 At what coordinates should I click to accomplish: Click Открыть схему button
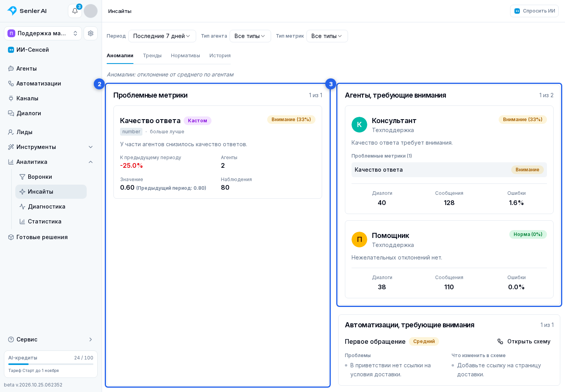point(524,341)
